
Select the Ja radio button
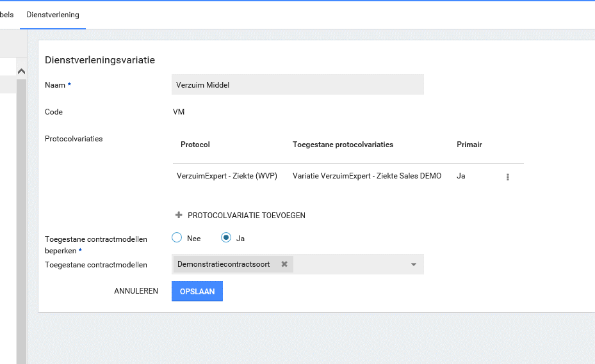click(x=226, y=238)
